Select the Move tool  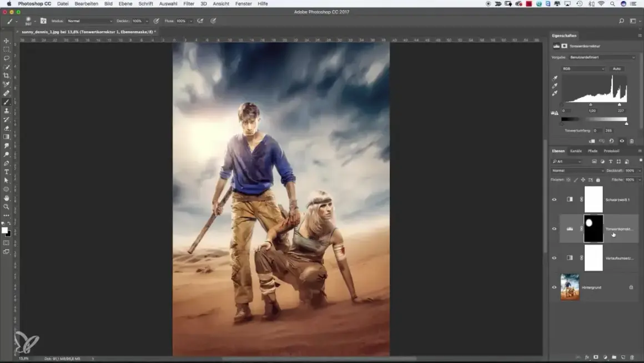[x=6, y=41]
